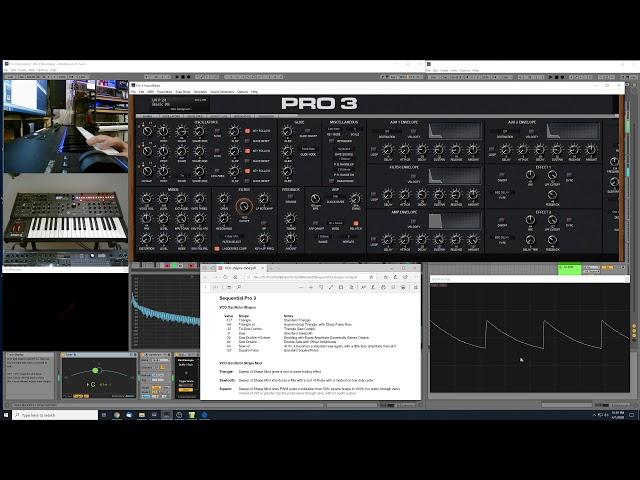Click the blue Edge icon on taskbar
This screenshot has width=640, height=480.
(204, 415)
